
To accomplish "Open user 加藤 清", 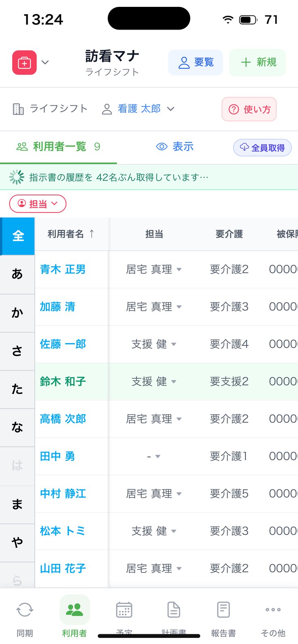I will click(x=57, y=307).
